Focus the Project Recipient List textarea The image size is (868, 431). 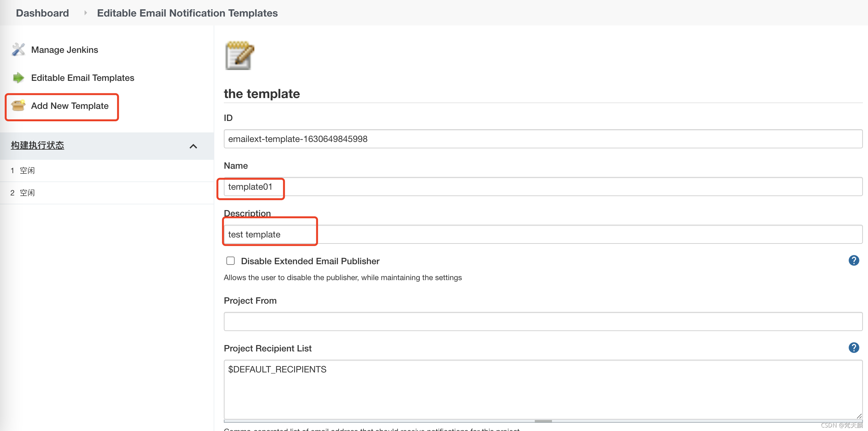point(543,390)
